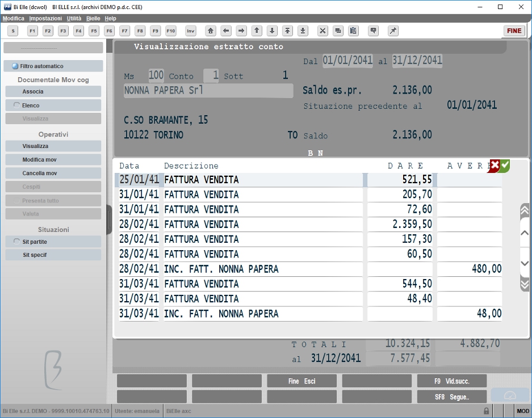Click the green checkmark confirm icon

tap(505, 166)
